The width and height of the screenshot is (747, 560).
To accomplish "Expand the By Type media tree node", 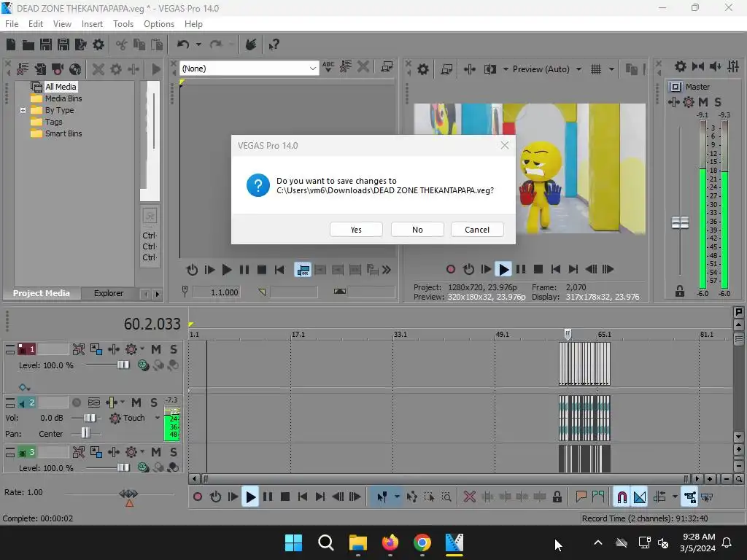I will click(x=23, y=111).
